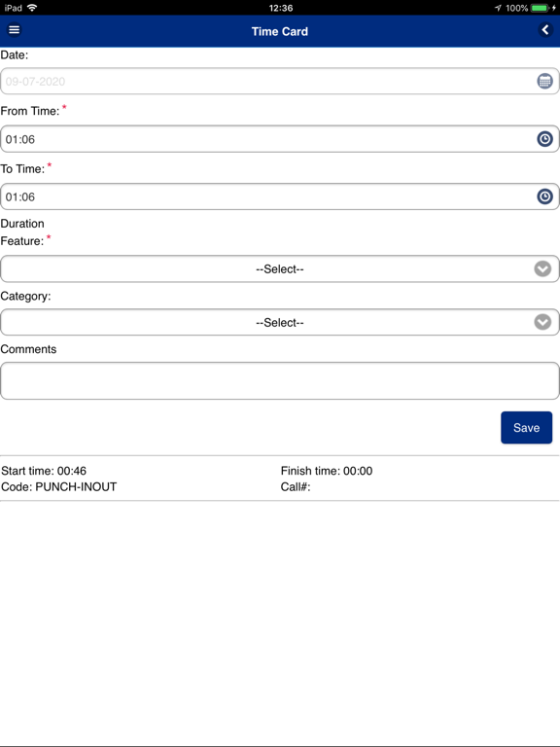Tap the Category label
Viewport: 560px width, 747px height.
[x=25, y=296]
